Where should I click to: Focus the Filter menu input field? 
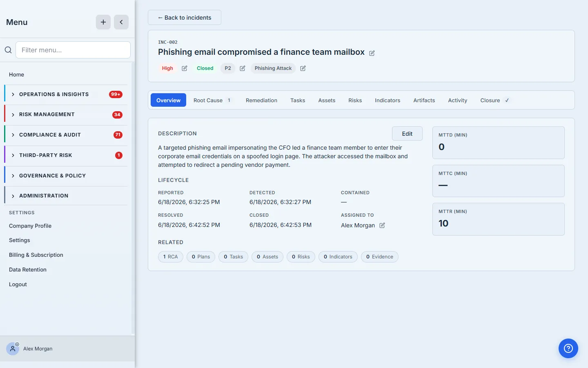73,50
